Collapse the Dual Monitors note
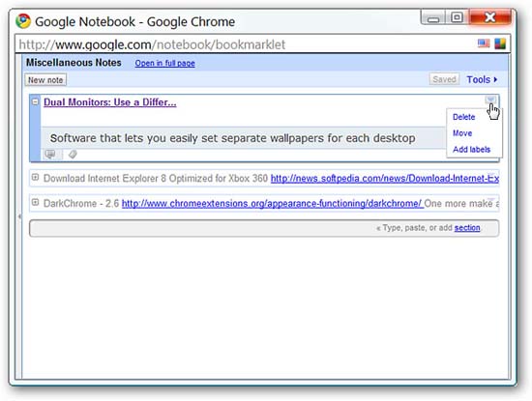Screen dimensions: 532x401 click(35, 101)
